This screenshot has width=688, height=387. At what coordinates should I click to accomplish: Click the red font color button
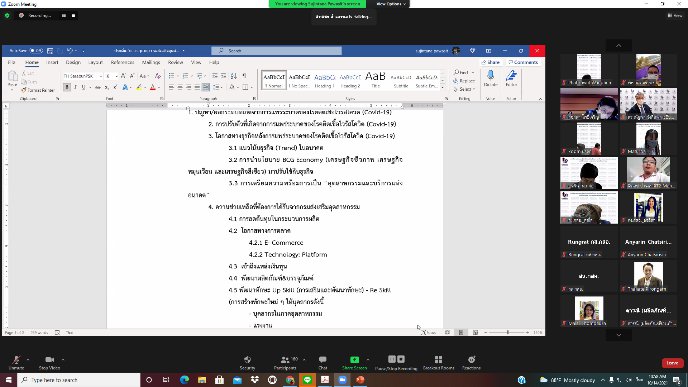pos(153,87)
